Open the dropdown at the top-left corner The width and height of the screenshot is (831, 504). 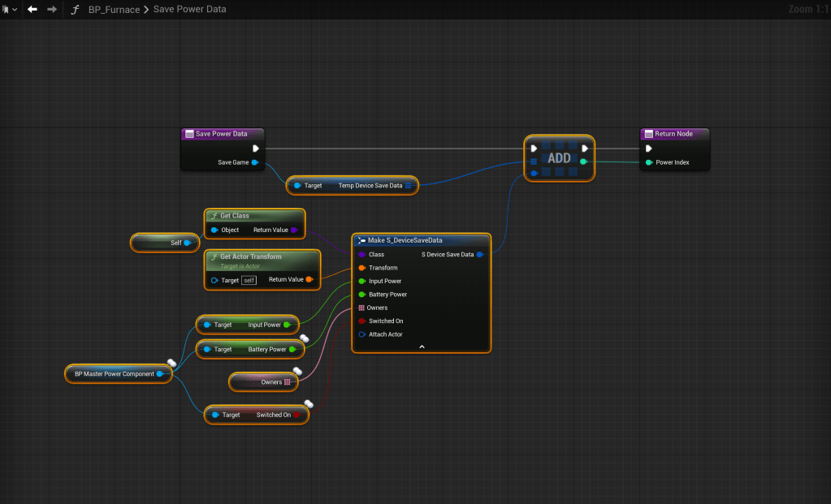9,9
